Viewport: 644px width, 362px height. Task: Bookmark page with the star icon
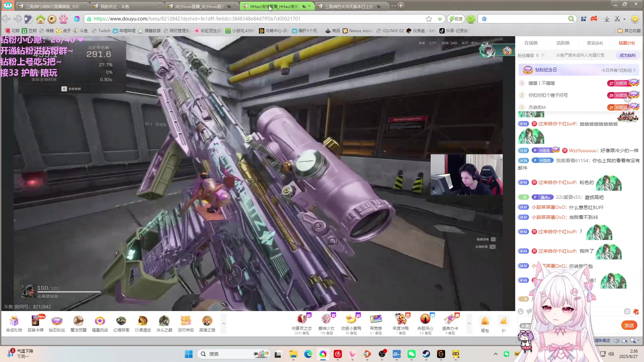(429, 19)
